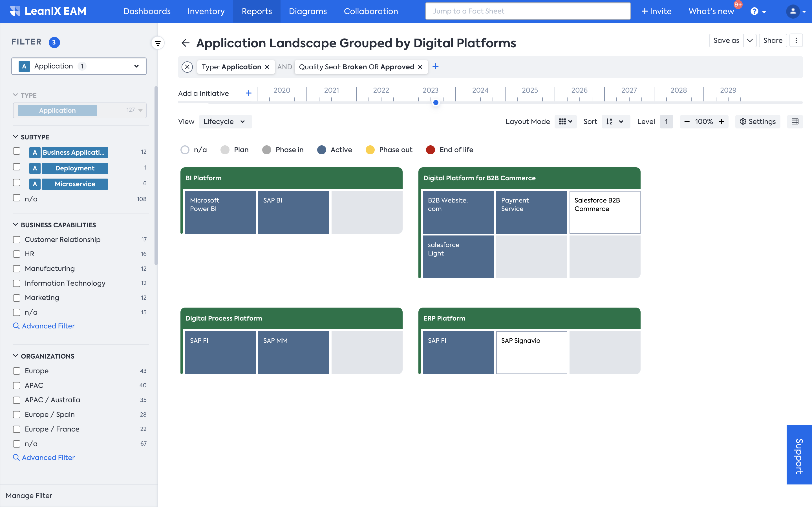Go to the Diagrams tab

[308, 11]
